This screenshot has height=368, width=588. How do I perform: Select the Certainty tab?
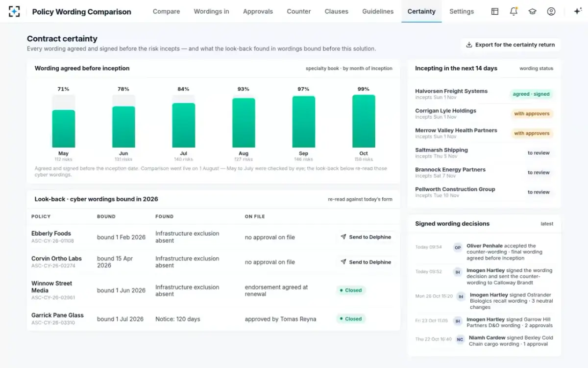[421, 11]
